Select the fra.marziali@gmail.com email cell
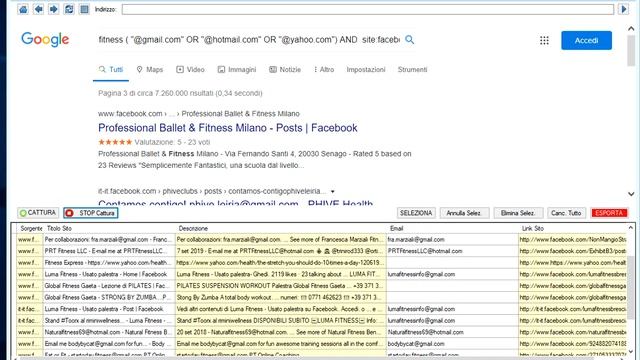 (452, 240)
